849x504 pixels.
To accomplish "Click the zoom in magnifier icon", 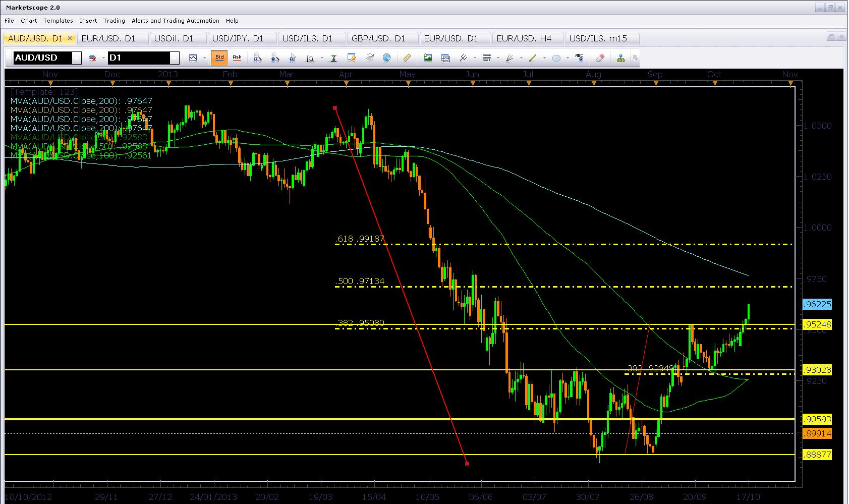I will tap(257, 58).
